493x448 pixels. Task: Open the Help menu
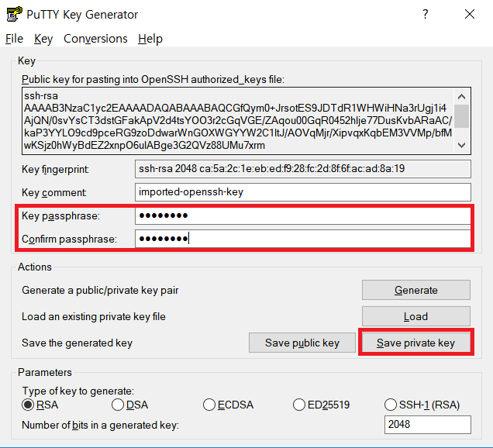(150, 39)
